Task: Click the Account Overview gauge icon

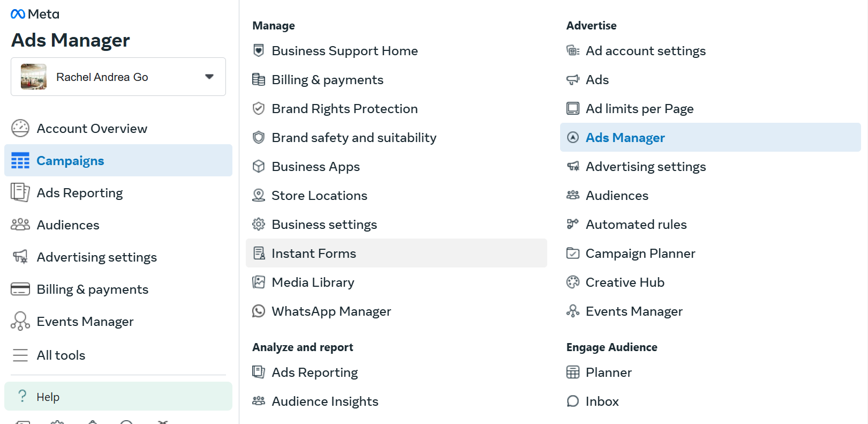Action: [20, 129]
